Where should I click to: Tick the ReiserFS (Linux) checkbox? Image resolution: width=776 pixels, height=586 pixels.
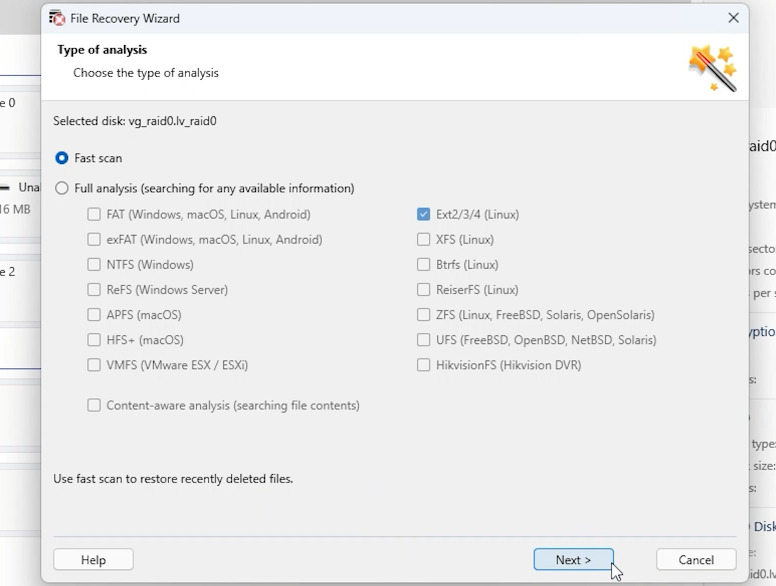click(x=424, y=290)
